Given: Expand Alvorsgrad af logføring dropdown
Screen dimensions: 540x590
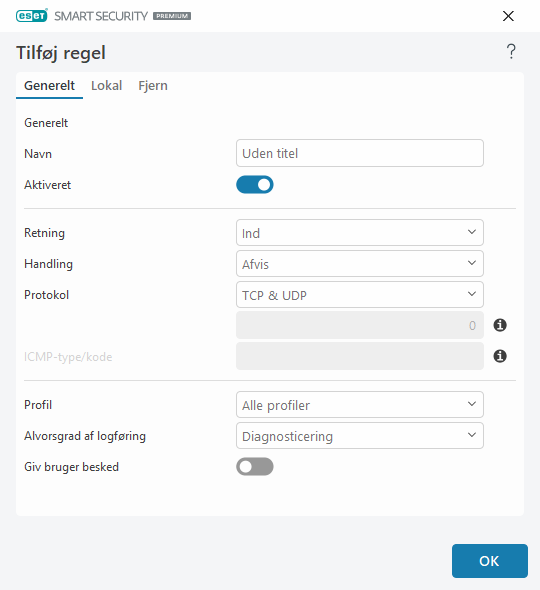Looking at the screenshot, I should pos(360,436).
